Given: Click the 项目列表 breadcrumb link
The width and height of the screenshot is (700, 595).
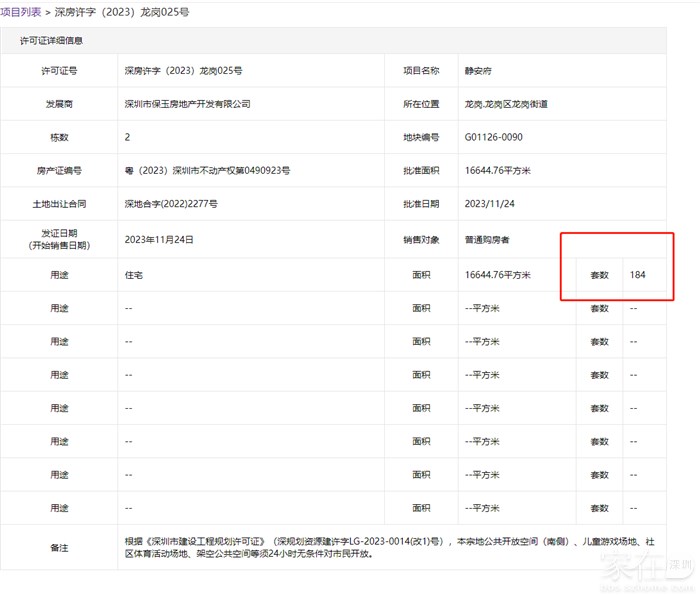Looking at the screenshot, I should (x=21, y=12).
